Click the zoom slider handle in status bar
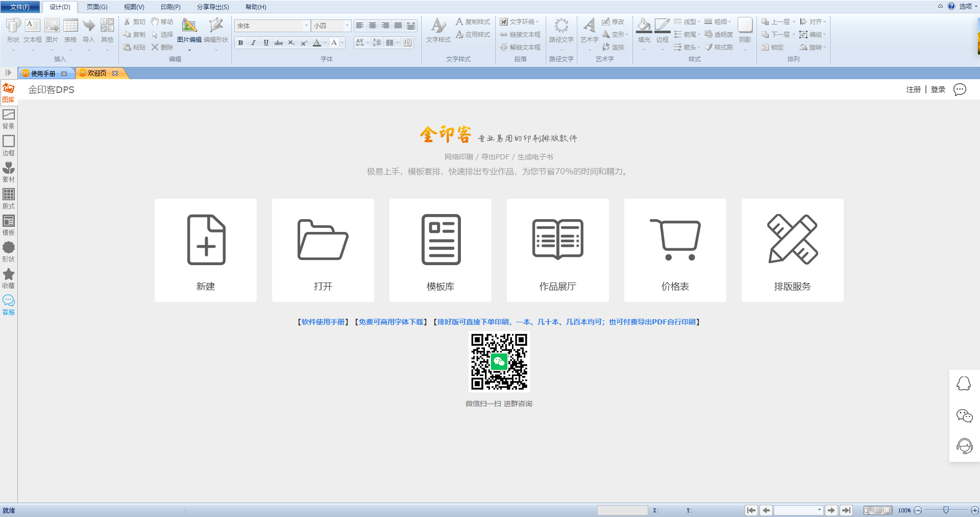 coord(946,510)
